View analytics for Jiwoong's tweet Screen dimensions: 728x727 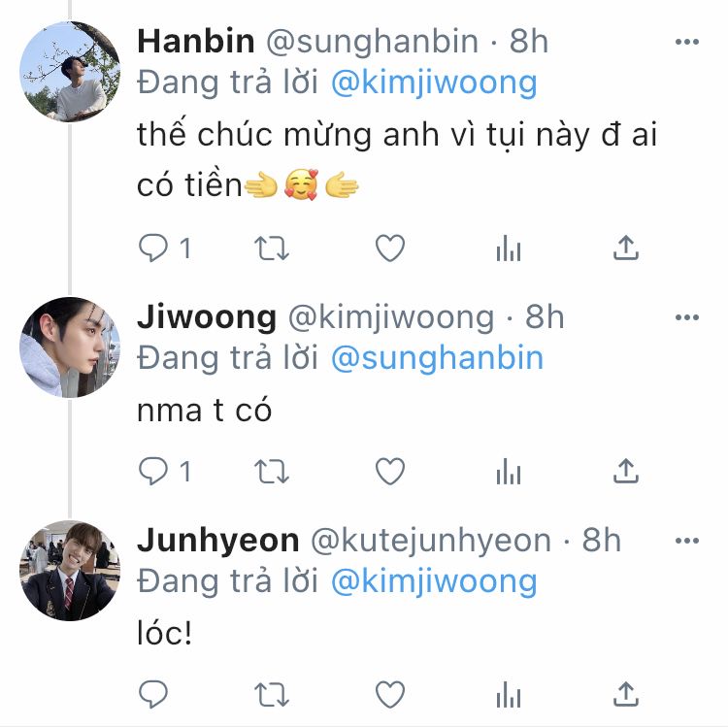point(508,472)
